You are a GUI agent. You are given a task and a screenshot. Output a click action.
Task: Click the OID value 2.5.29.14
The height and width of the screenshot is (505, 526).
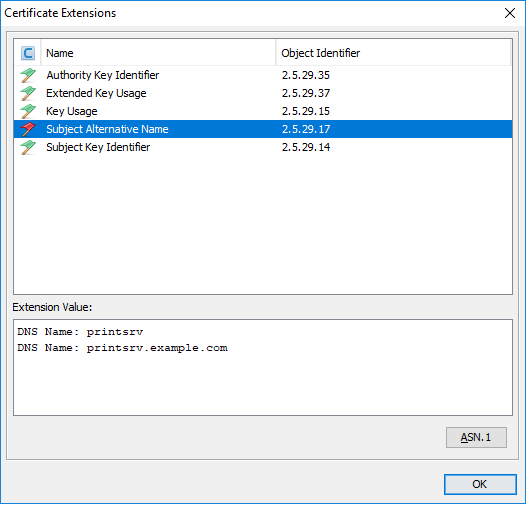click(306, 147)
